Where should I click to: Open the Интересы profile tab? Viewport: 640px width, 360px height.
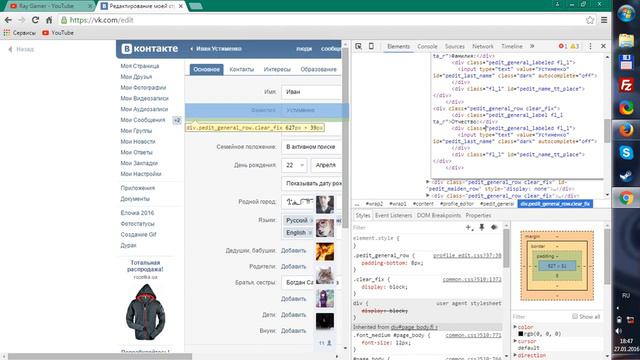point(277,69)
